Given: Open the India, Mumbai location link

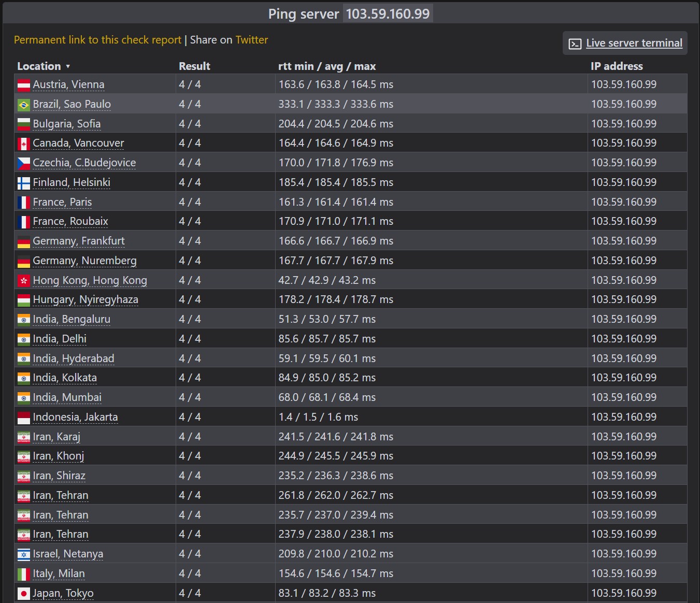Looking at the screenshot, I should [67, 397].
